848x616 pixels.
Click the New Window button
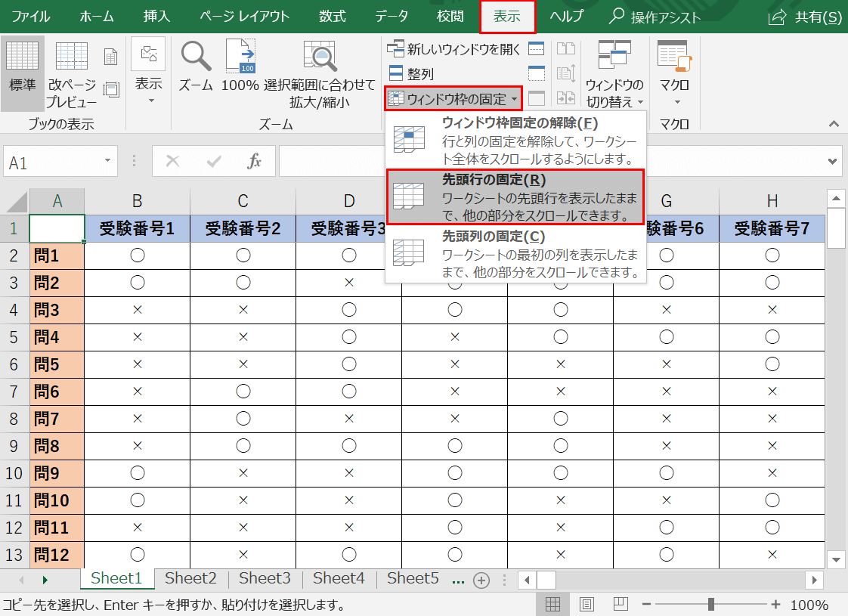[454, 50]
